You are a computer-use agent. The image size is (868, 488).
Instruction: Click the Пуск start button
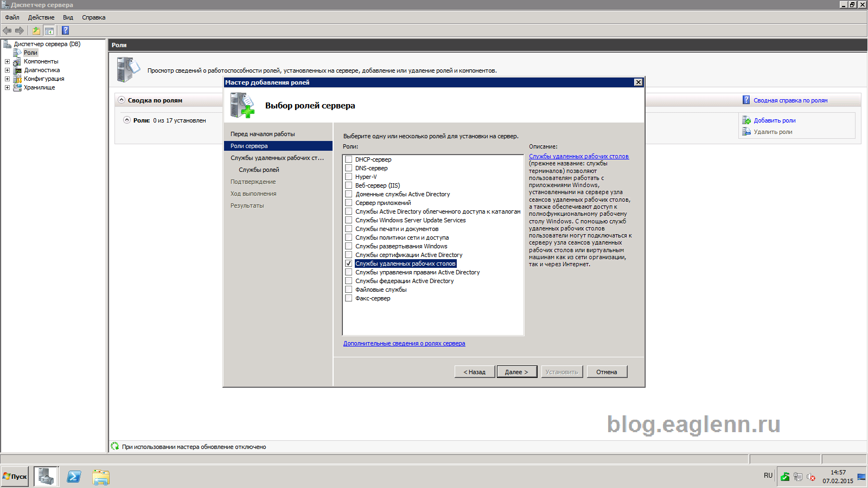(15, 477)
